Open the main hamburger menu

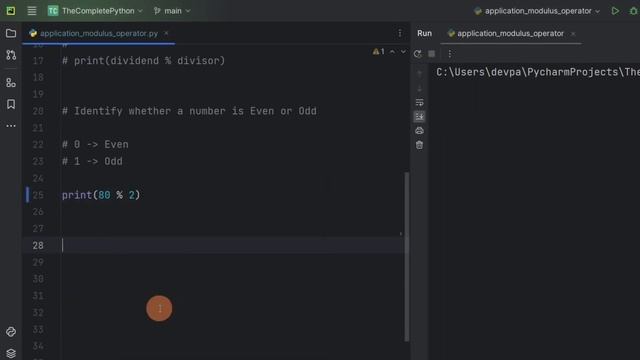click(x=32, y=11)
